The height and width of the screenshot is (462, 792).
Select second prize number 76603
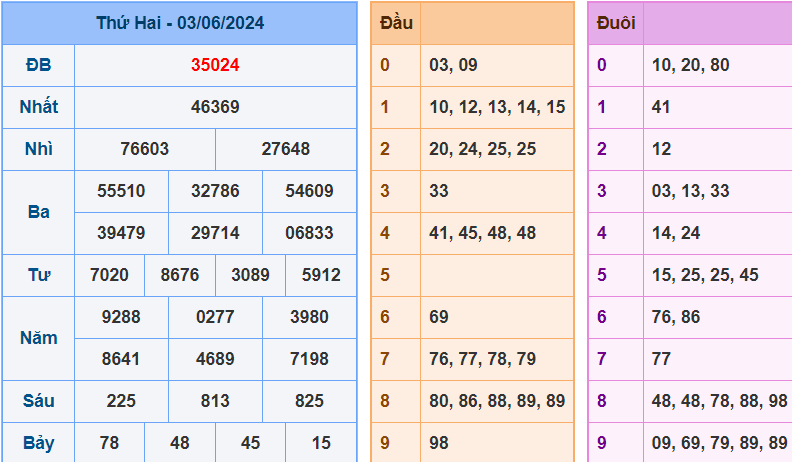pyautogui.click(x=144, y=149)
